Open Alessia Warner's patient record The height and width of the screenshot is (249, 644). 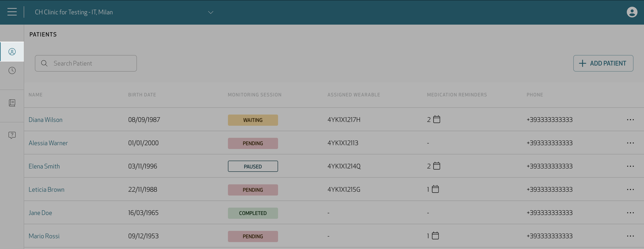(48, 143)
